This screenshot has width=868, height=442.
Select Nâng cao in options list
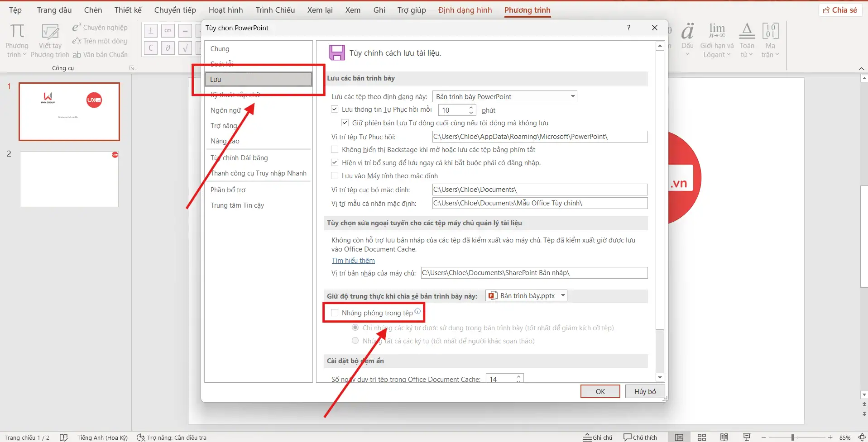pyautogui.click(x=225, y=141)
